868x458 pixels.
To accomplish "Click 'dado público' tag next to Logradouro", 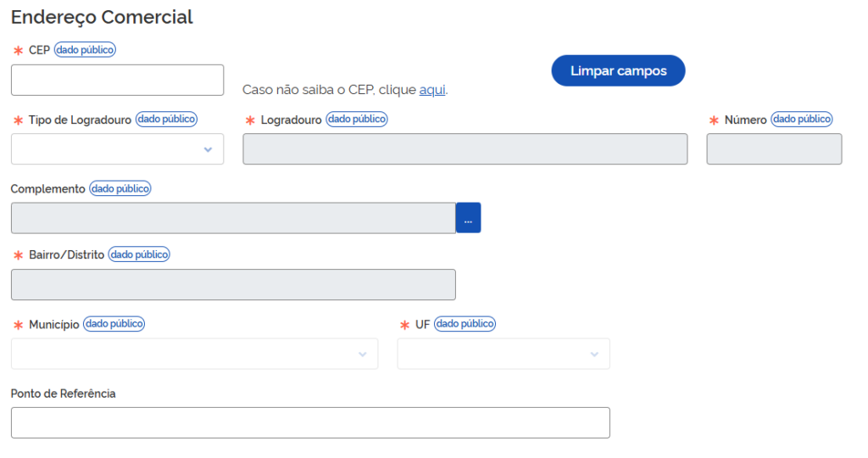I will 357,119.
